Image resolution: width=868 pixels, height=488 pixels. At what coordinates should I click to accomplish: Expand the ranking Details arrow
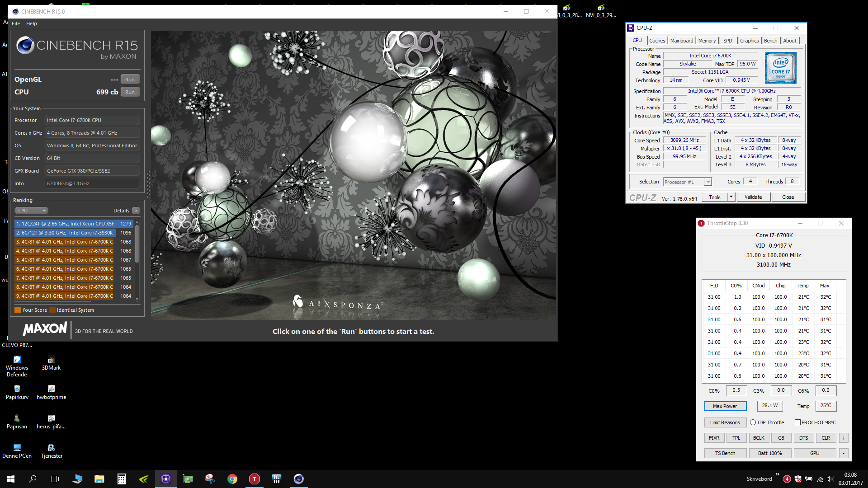[x=136, y=211]
